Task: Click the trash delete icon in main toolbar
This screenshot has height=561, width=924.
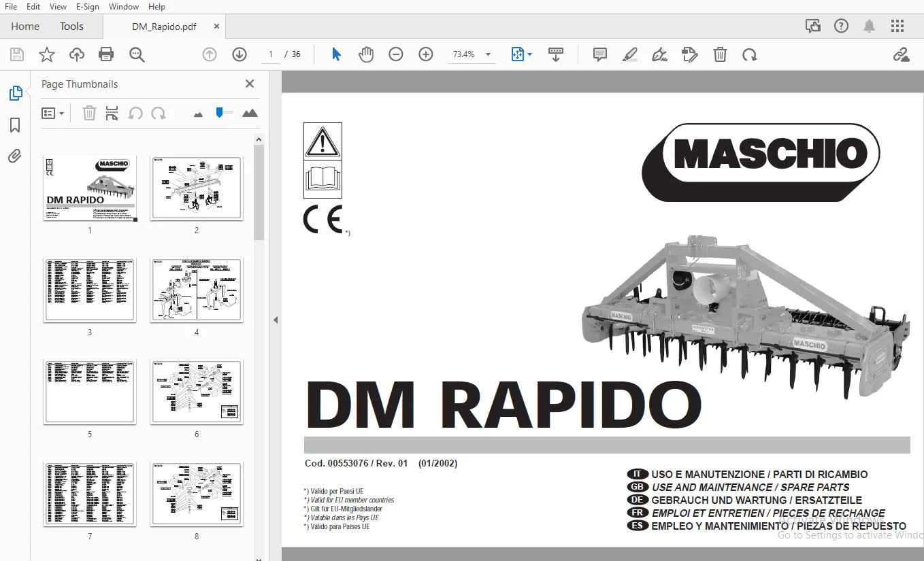Action: click(x=720, y=54)
